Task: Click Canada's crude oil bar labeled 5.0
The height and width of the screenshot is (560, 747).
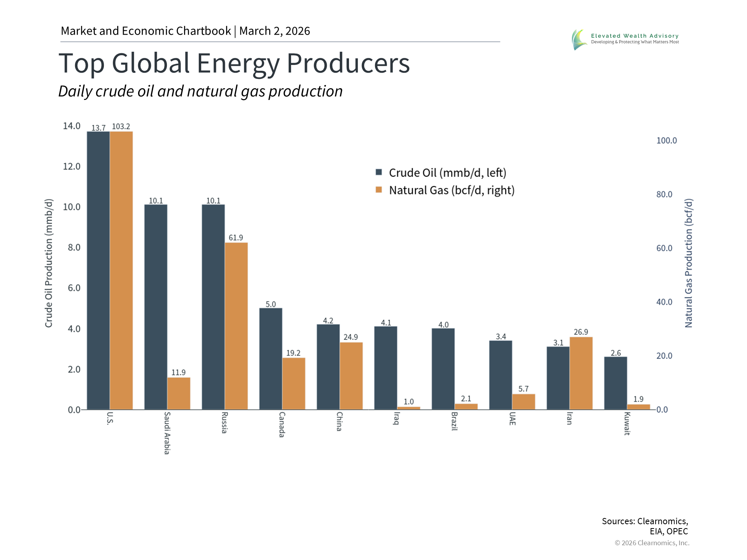Action: point(271,359)
